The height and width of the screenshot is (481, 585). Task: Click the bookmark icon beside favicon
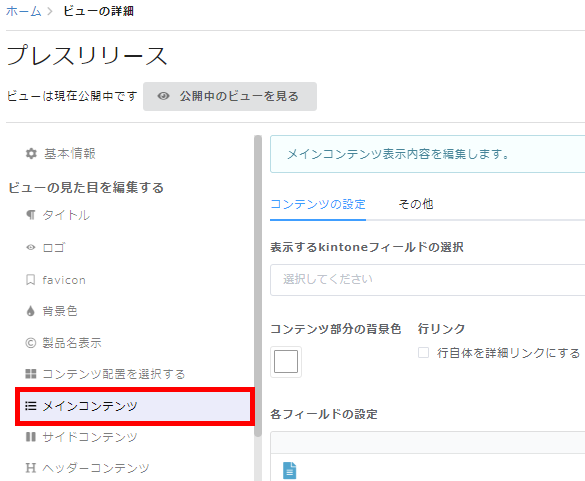(31, 279)
